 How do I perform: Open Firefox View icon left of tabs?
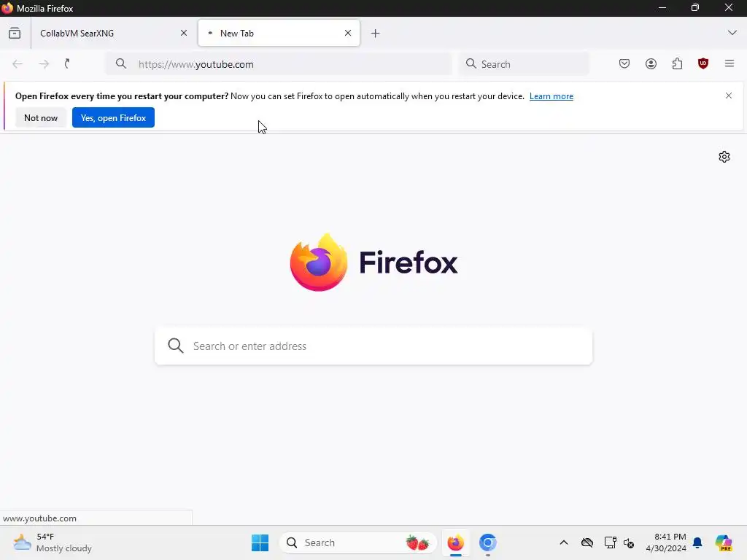(15, 34)
